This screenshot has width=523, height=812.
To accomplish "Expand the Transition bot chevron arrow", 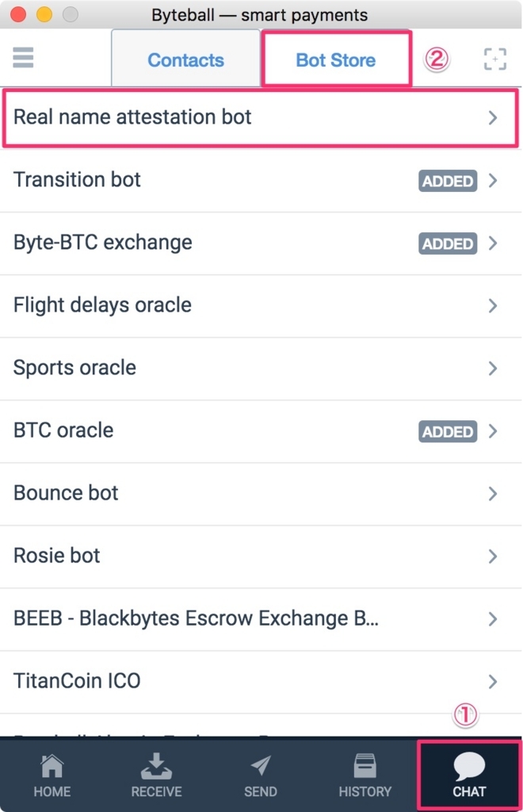I will click(492, 180).
